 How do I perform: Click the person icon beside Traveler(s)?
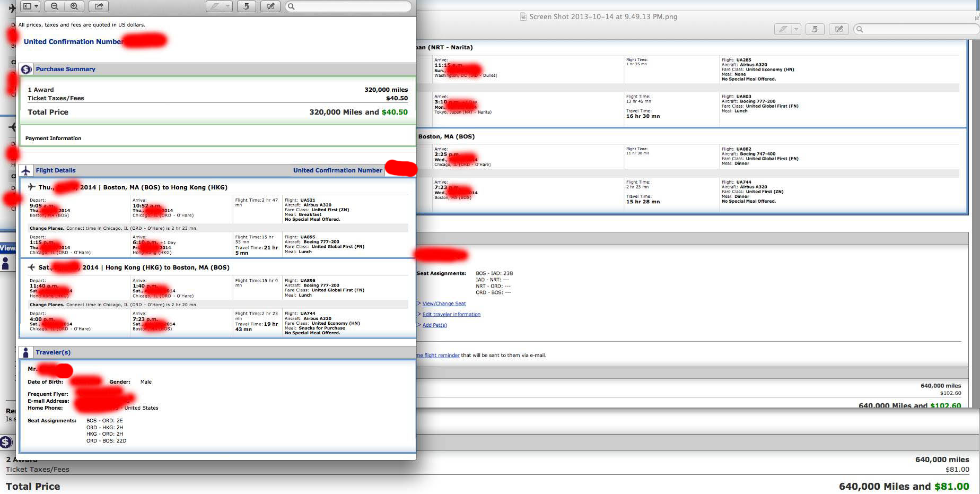[26, 352]
